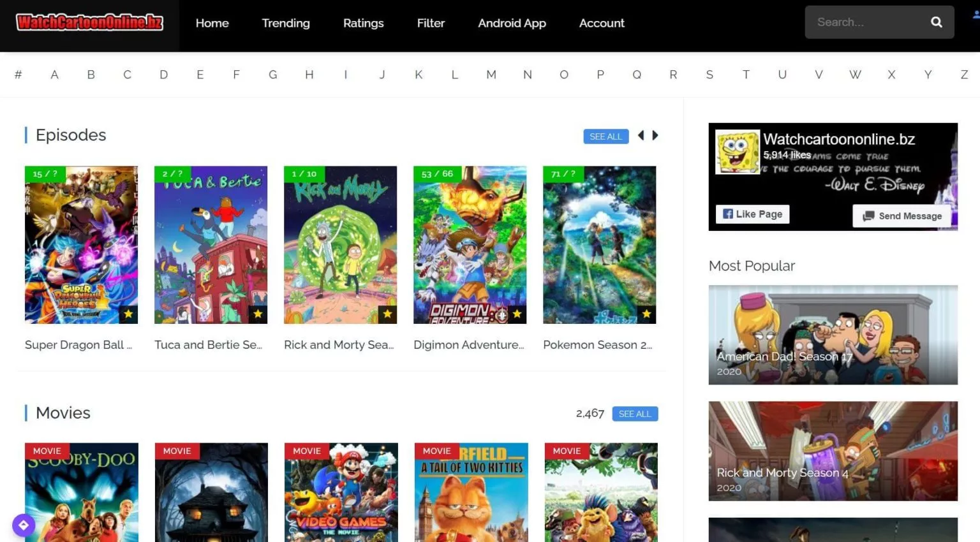Filter titles by letter S
The image size is (980, 542).
(x=709, y=75)
